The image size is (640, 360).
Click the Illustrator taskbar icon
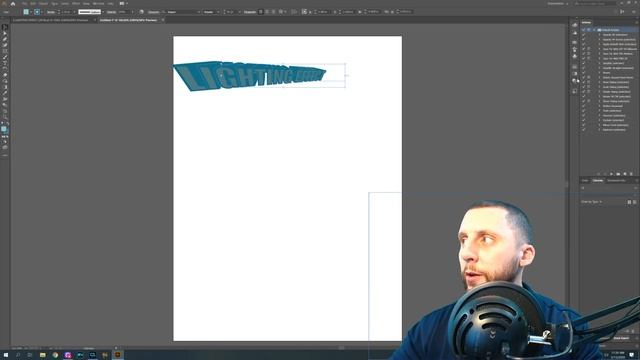118,355
